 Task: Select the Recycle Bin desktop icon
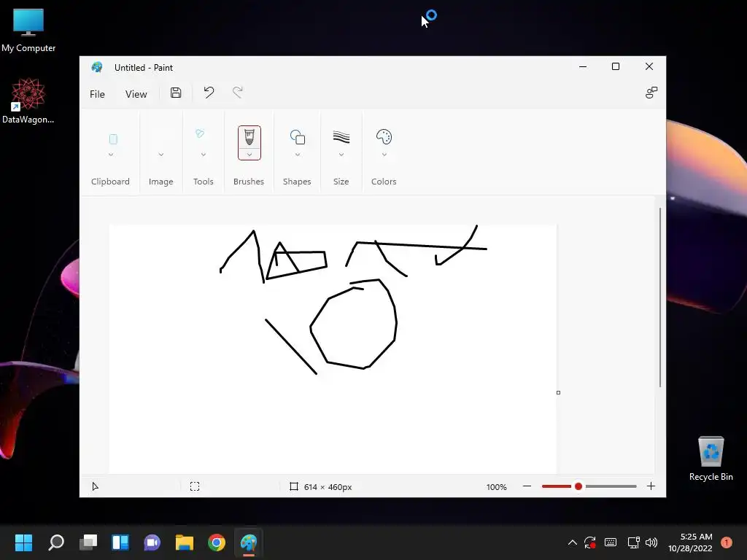point(711,458)
